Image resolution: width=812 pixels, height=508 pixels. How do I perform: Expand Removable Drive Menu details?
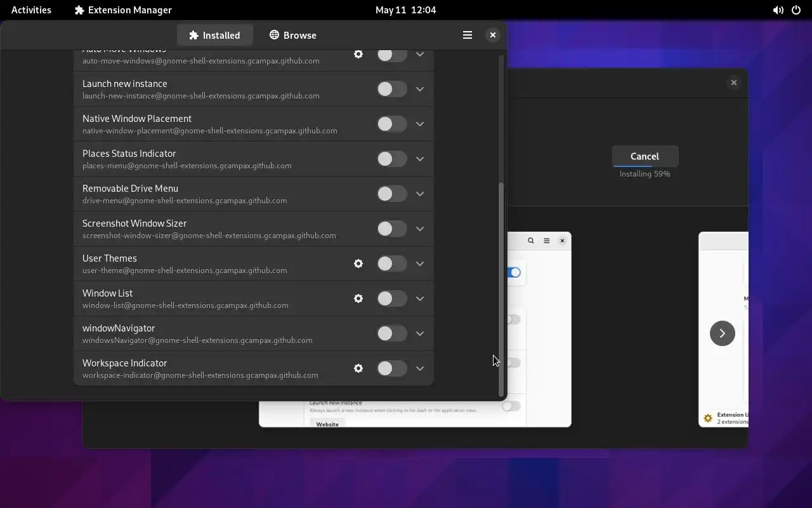point(420,194)
